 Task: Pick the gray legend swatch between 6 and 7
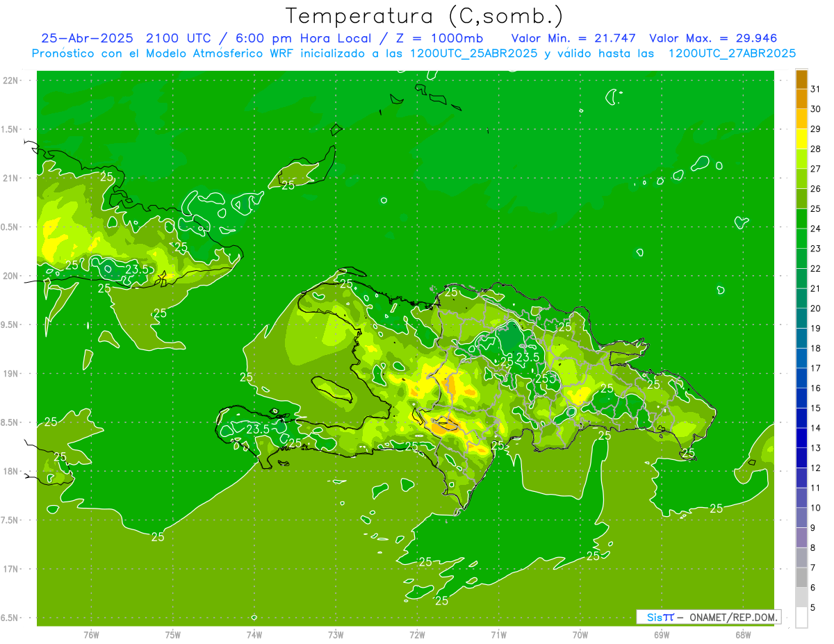(801, 578)
